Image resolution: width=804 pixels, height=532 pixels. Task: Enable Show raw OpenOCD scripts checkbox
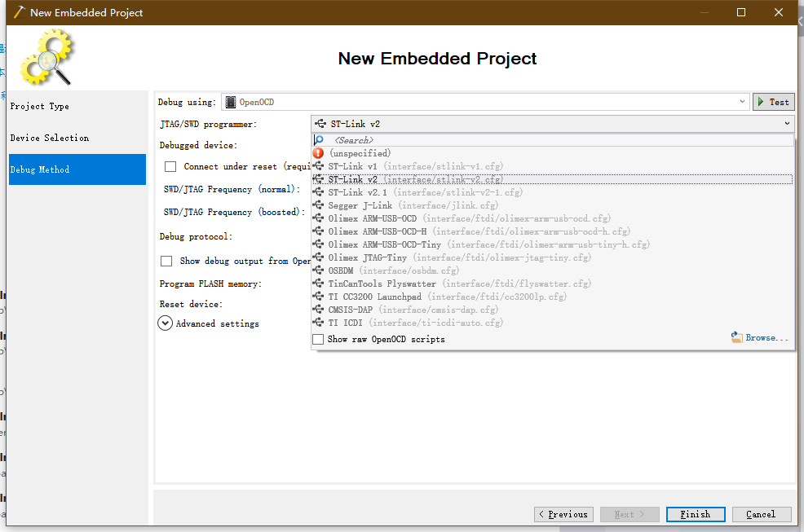click(x=319, y=339)
